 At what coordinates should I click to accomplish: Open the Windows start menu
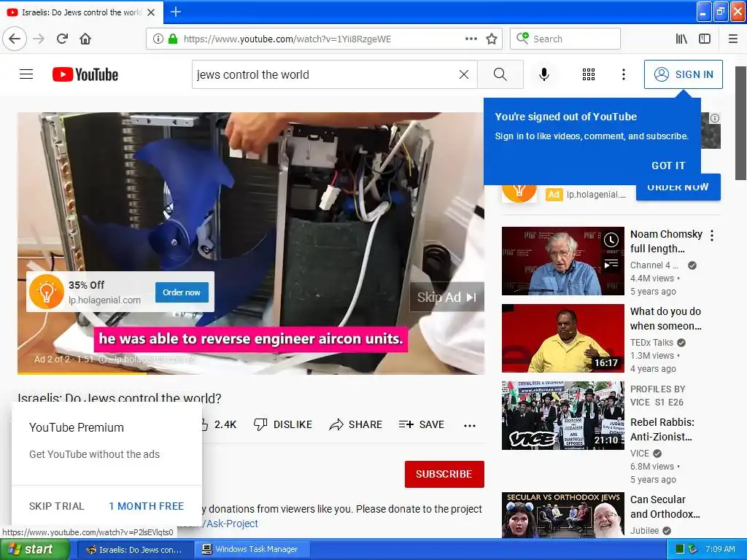tap(35, 549)
